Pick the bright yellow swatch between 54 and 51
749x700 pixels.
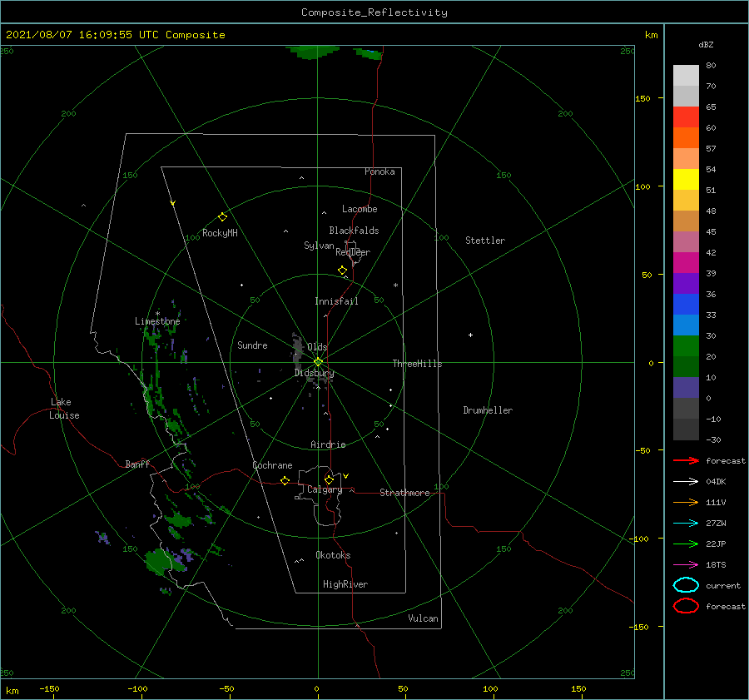click(686, 179)
